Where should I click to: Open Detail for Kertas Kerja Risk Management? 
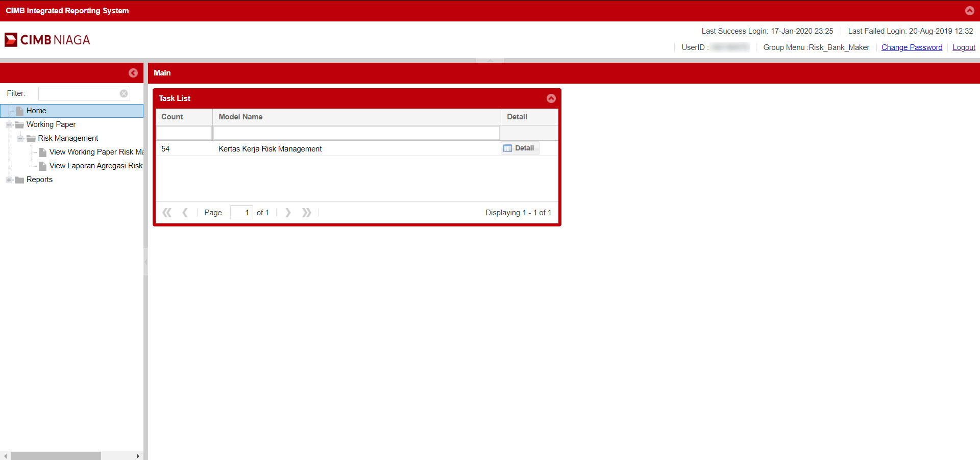(520, 148)
